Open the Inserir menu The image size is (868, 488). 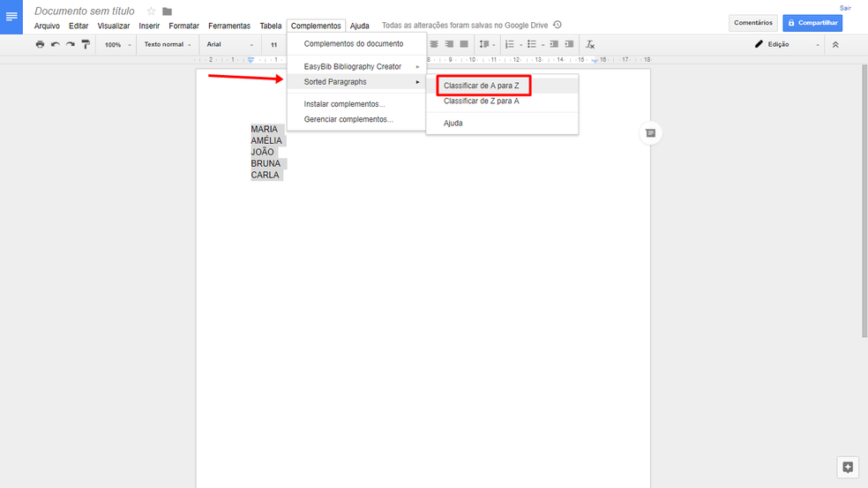click(x=149, y=26)
